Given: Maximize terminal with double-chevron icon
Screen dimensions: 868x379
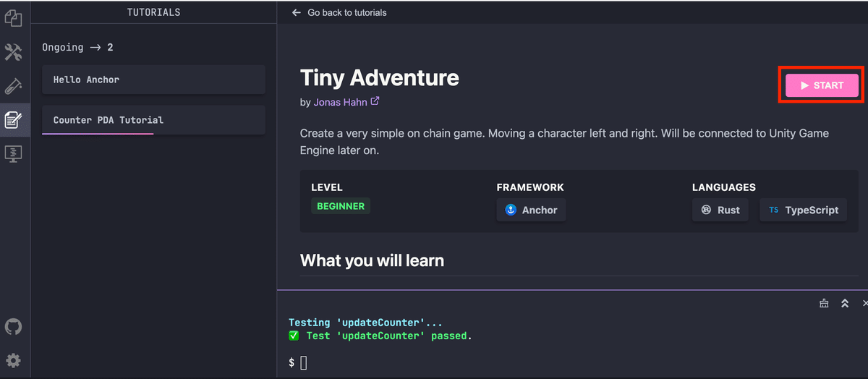Looking at the screenshot, I should click(844, 304).
